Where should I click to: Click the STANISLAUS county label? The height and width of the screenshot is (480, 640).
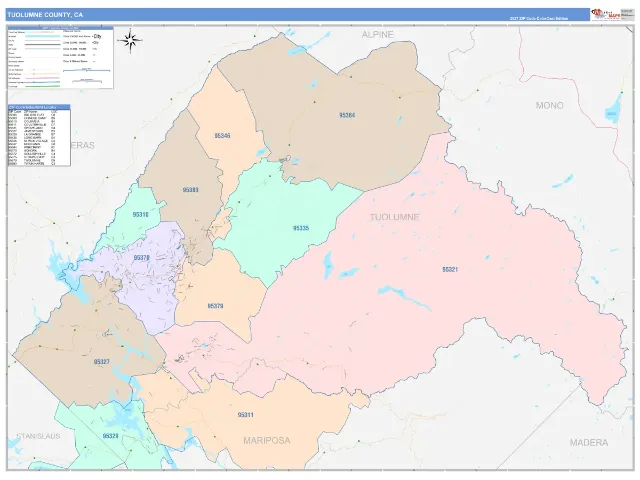[x=38, y=436]
